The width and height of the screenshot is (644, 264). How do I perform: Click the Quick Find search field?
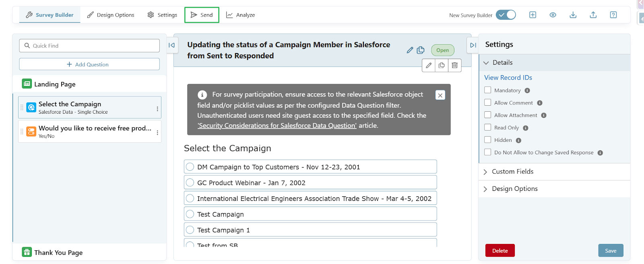[x=89, y=45]
